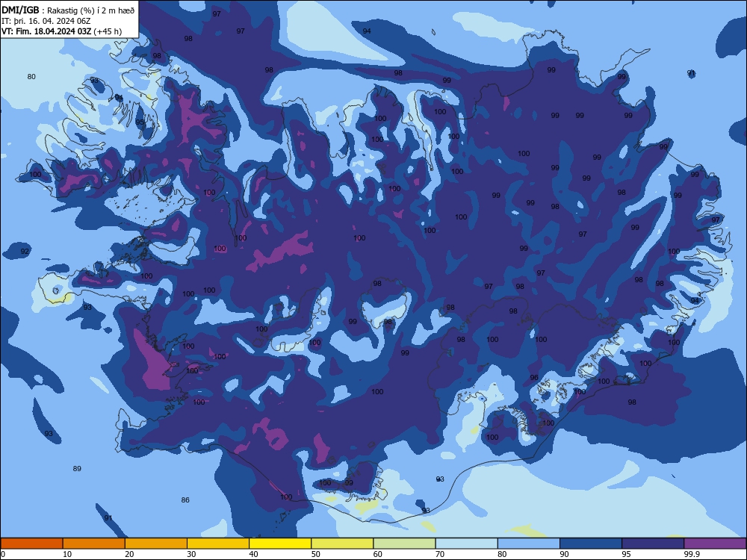The height and width of the screenshot is (560, 747).
Task: Click the pale blue 70-80 legend swatch
Action: 467,544
